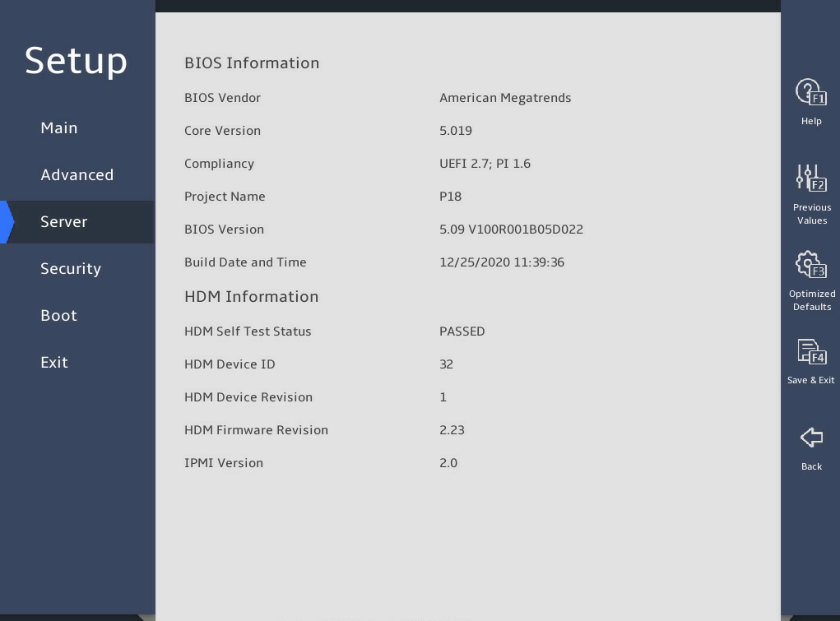840x621 pixels.
Task: Click the HDM Device ID value 32
Action: [x=446, y=364]
